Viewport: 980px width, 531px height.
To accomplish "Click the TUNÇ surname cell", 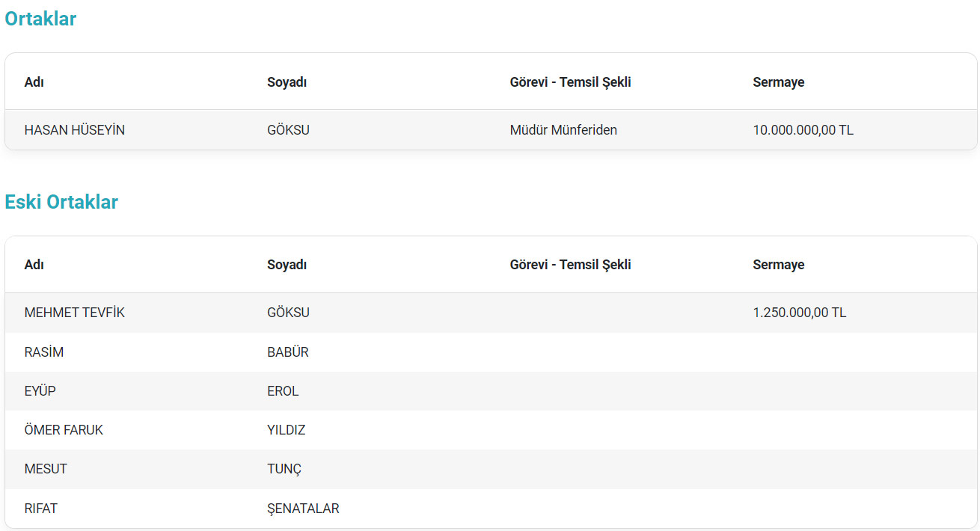I will (x=284, y=469).
